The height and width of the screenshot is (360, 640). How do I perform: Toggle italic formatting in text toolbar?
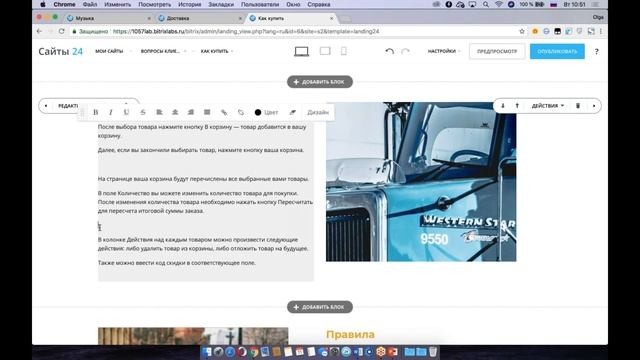(111, 112)
